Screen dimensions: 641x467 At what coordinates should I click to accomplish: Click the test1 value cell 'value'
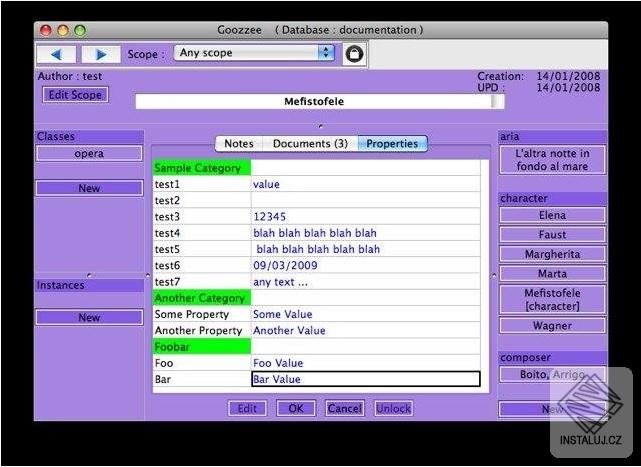(366, 184)
